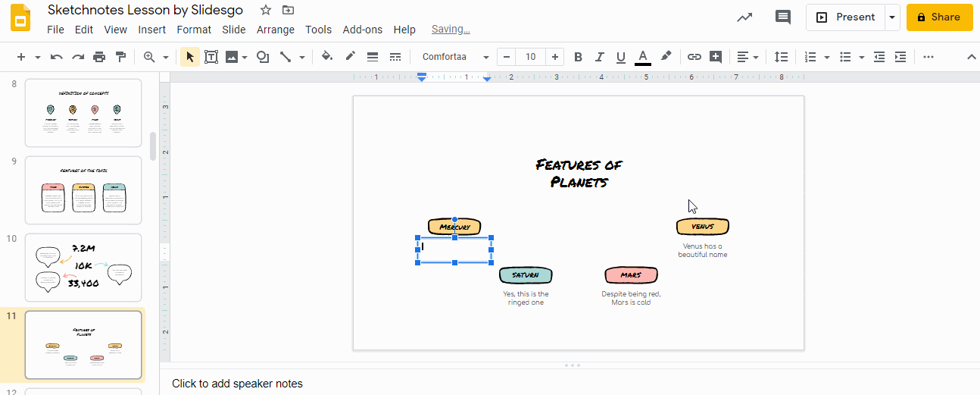Viewport: 980px width, 395px height.
Task: Select slide 8 thumbnail
Action: (x=83, y=113)
